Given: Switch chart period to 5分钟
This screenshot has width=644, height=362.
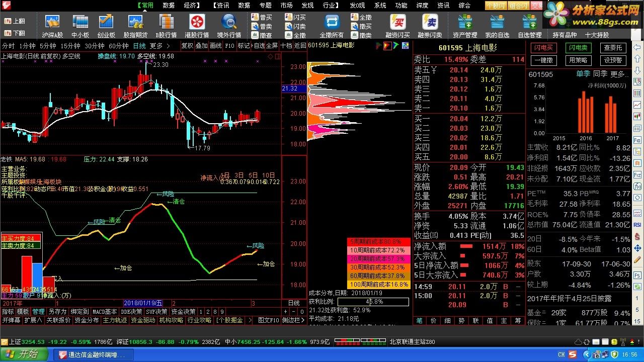Looking at the screenshot, I should pyautogui.click(x=47, y=45).
